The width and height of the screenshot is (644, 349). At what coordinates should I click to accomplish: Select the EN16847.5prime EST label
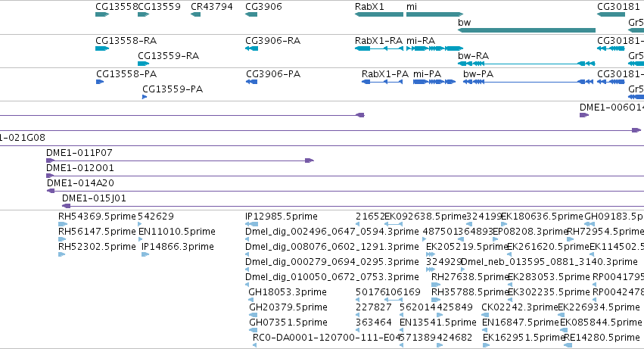click(521, 323)
